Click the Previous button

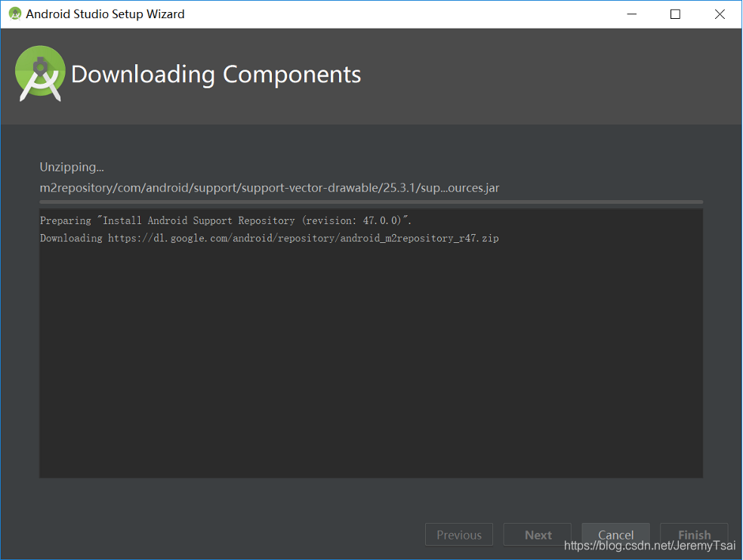(458, 534)
